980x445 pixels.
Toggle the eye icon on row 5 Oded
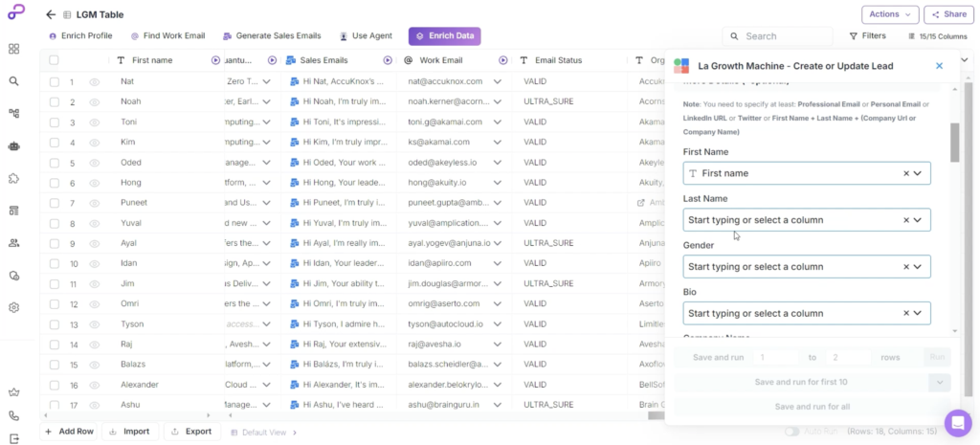[95, 163]
